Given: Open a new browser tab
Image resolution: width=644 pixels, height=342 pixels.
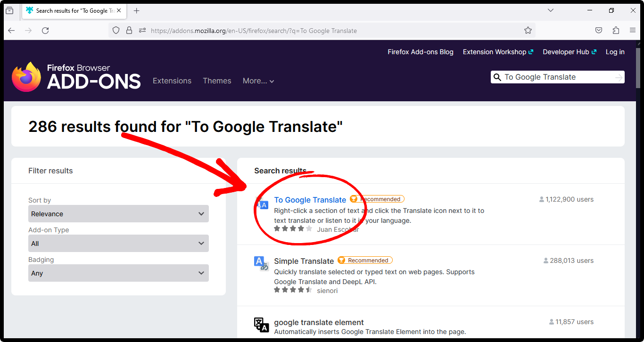Looking at the screenshot, I should [x=137, y=11].
